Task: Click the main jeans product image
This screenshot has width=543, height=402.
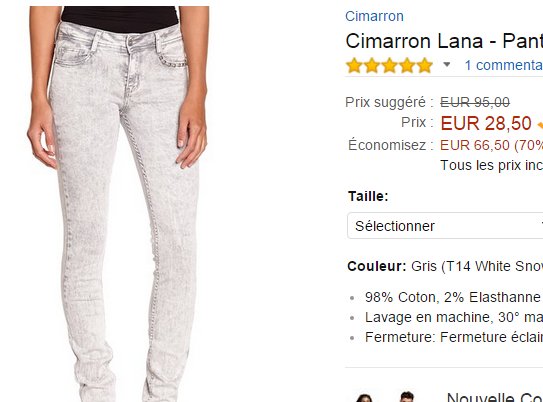Action: click(x=118, y=204)
